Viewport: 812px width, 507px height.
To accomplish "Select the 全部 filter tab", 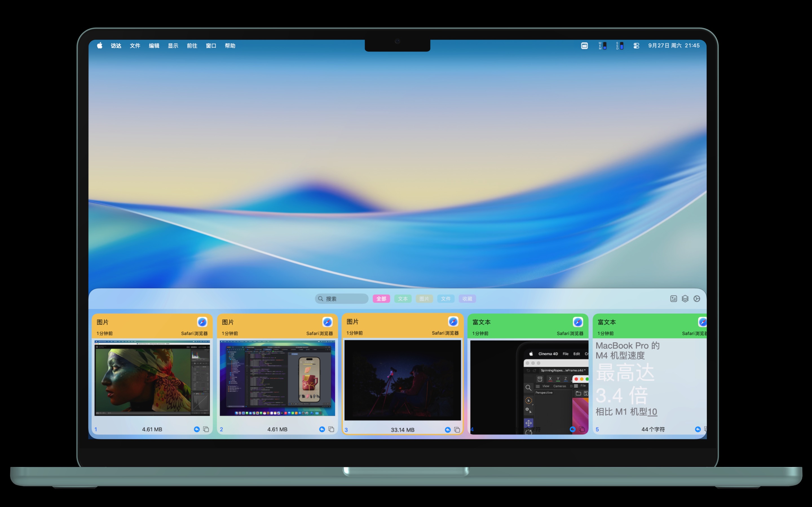I will [x=381, y=299].
